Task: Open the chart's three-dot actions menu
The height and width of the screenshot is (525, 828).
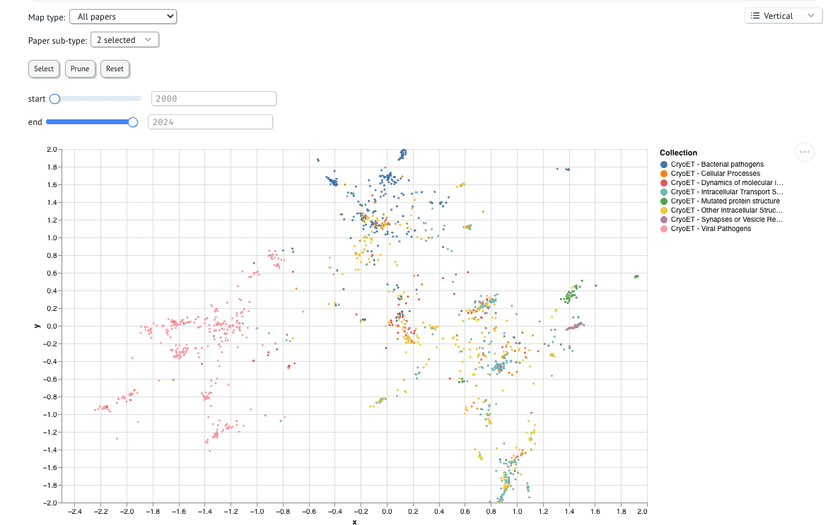Action: [804, 152]
